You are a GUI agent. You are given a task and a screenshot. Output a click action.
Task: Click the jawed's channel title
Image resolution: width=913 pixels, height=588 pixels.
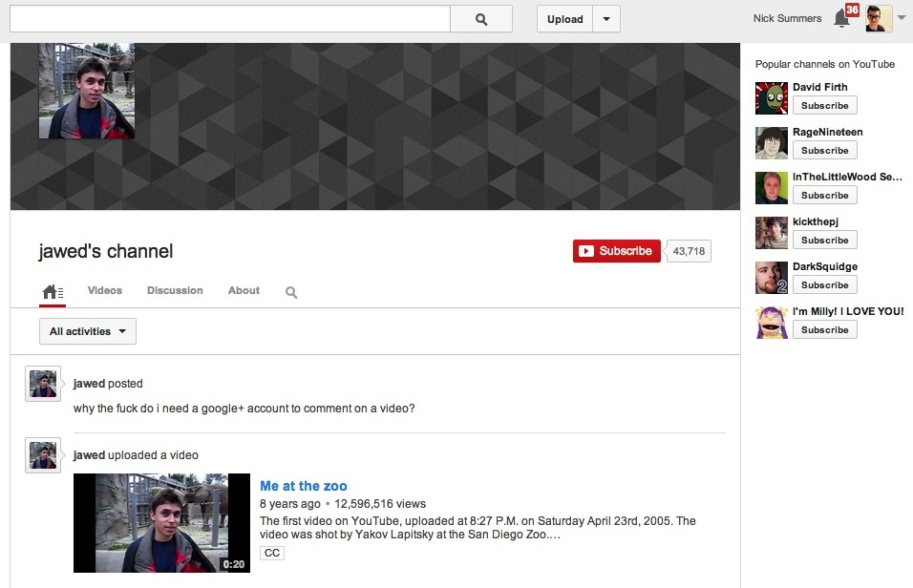tap(105, 251)
